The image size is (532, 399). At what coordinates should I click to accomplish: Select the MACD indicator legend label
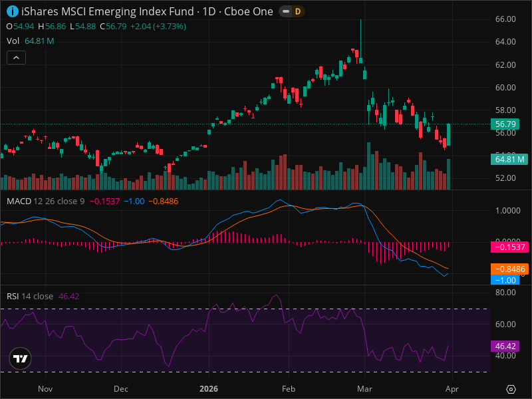pos(19,201)
